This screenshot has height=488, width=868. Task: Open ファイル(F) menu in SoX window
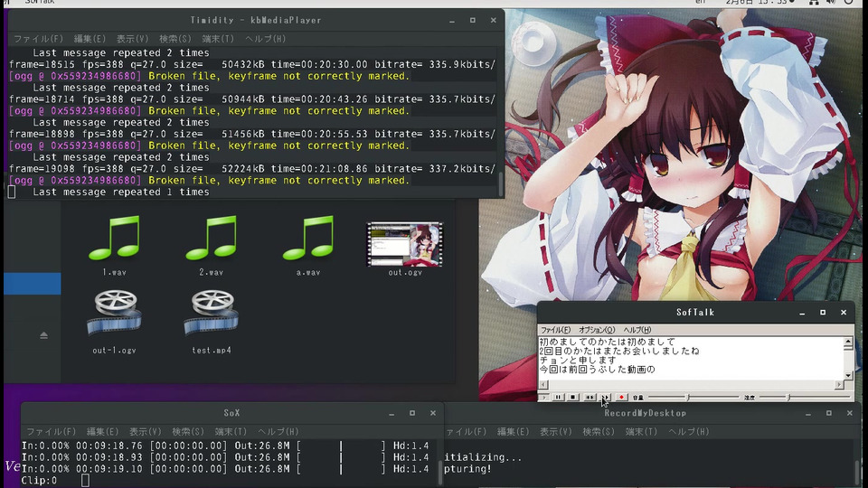tap(52, 432)
